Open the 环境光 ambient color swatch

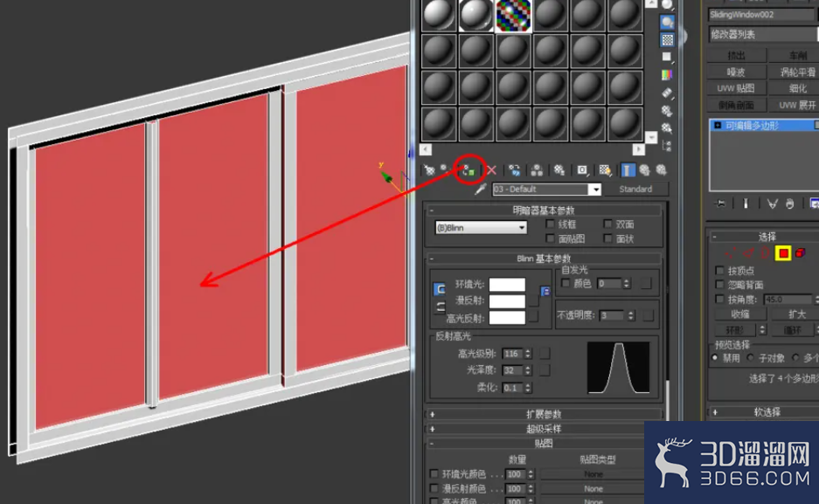507,285
